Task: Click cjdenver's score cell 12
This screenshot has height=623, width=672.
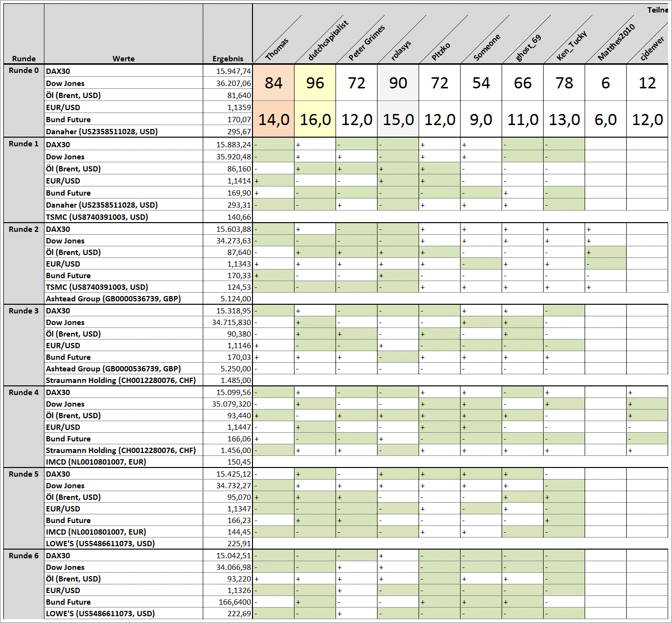Action: (x=647, y=83)
